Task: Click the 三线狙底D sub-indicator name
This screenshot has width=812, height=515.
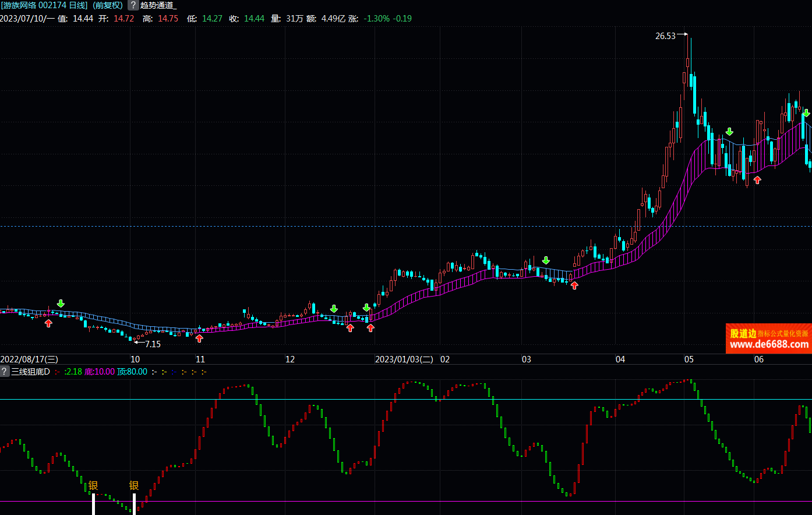Action: coord(31,372)
